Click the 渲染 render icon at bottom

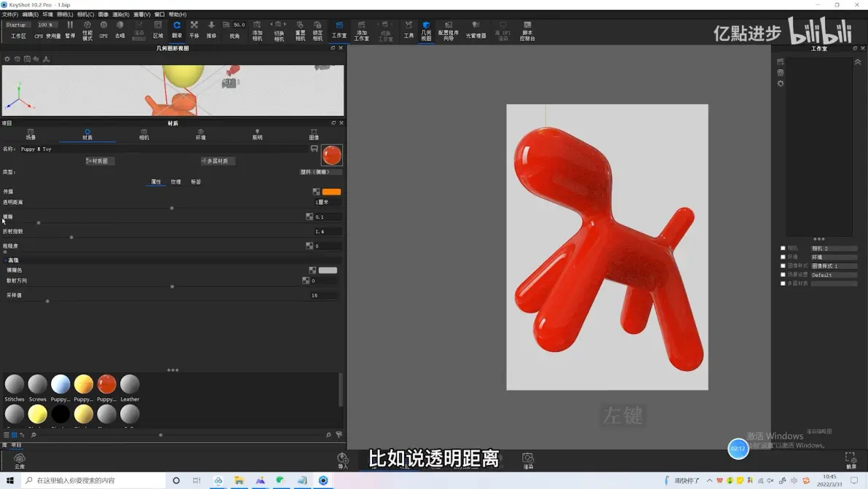tap(527, 460)
